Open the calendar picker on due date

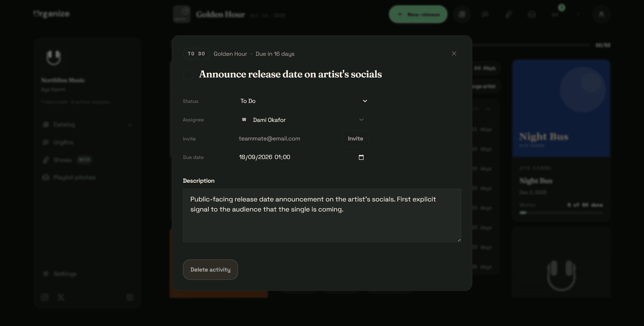tap(361, 157)
